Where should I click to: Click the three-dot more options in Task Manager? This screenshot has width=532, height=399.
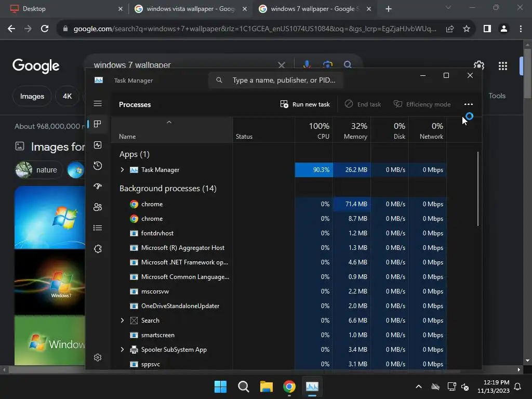(469, 104)
